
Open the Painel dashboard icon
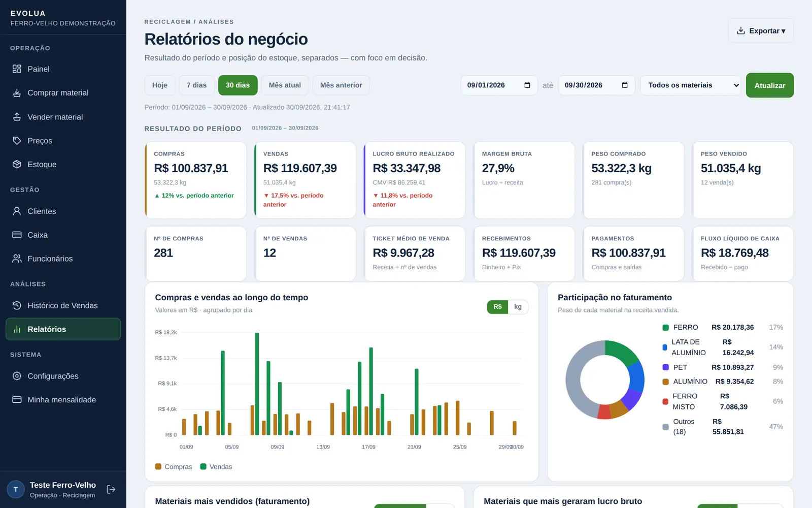(x=17, y=69)
